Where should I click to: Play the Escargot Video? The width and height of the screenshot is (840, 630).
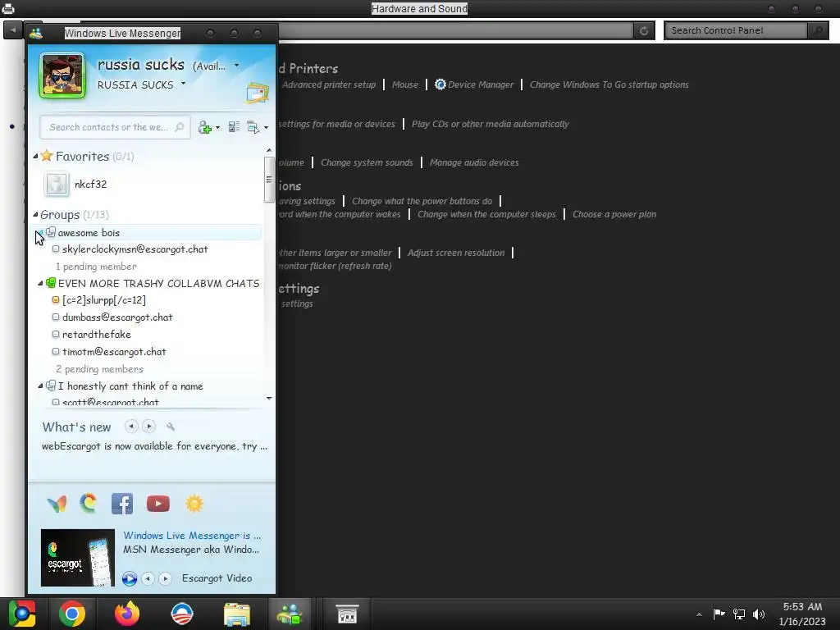coord(129,578)
